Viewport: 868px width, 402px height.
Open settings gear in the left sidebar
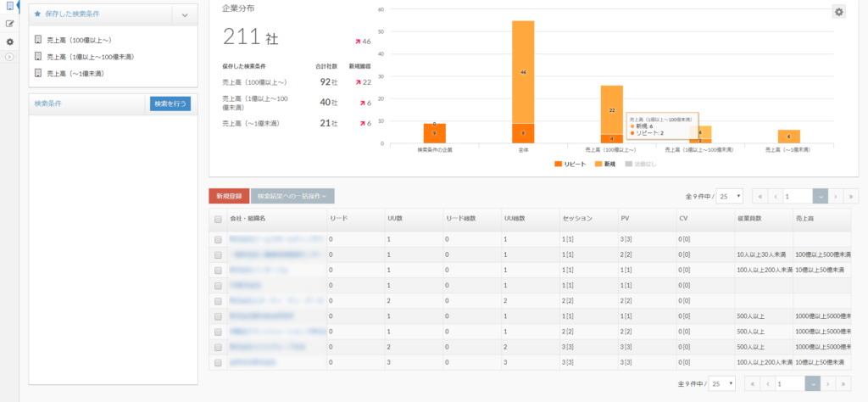(9, 42)
